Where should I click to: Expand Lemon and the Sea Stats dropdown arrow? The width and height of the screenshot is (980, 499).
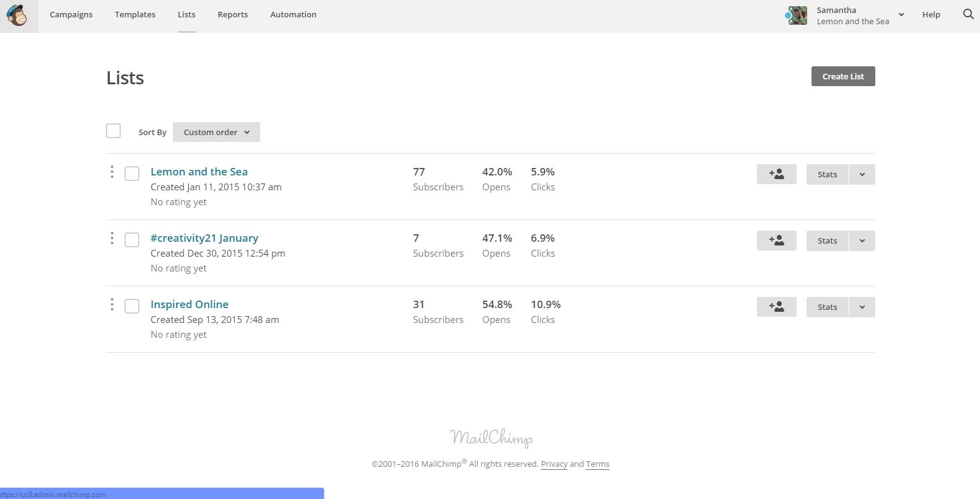[x=862, y=174]
